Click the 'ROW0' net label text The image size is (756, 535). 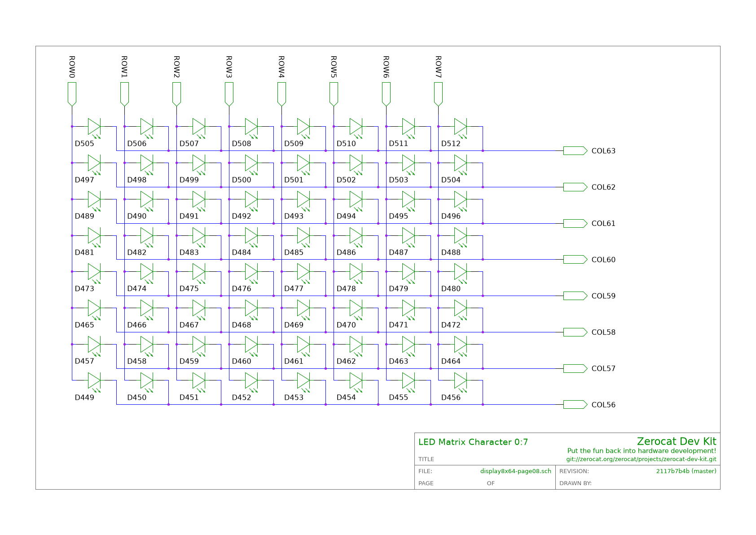(72, 67)
